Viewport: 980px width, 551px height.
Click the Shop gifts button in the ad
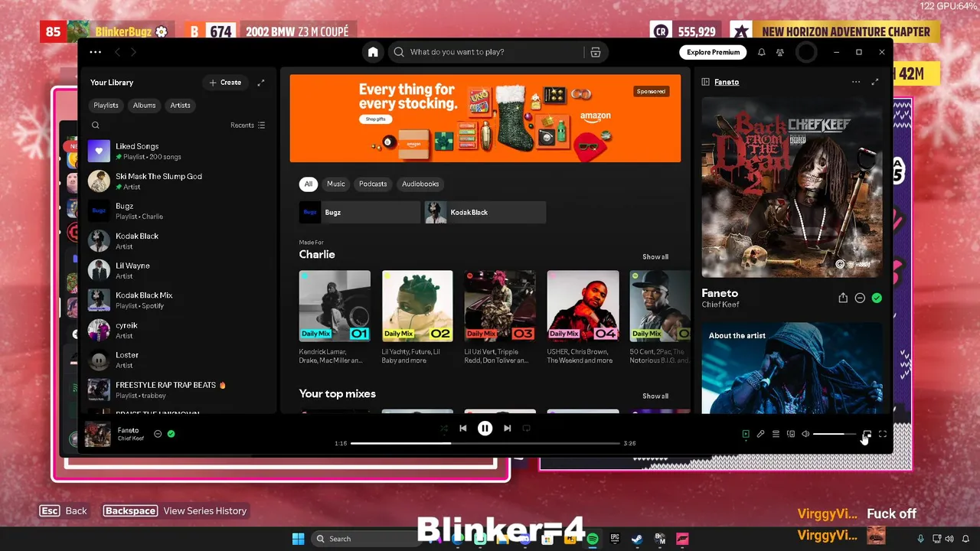click(x=375, y=119)
